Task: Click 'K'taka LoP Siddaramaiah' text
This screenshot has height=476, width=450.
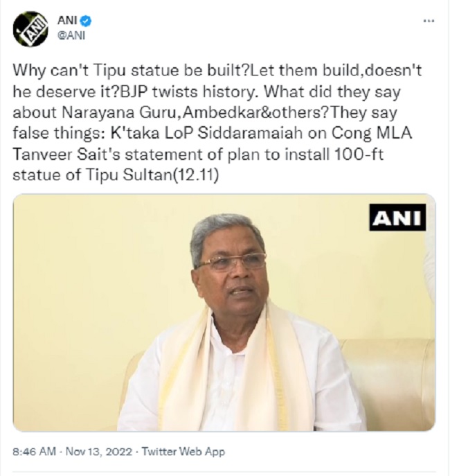Action: coord(206,133)
